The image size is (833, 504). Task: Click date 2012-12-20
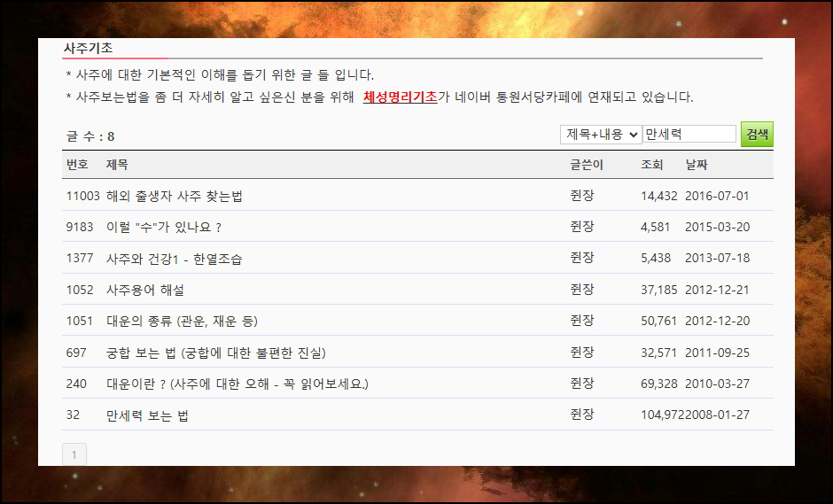tap(717, 321)
